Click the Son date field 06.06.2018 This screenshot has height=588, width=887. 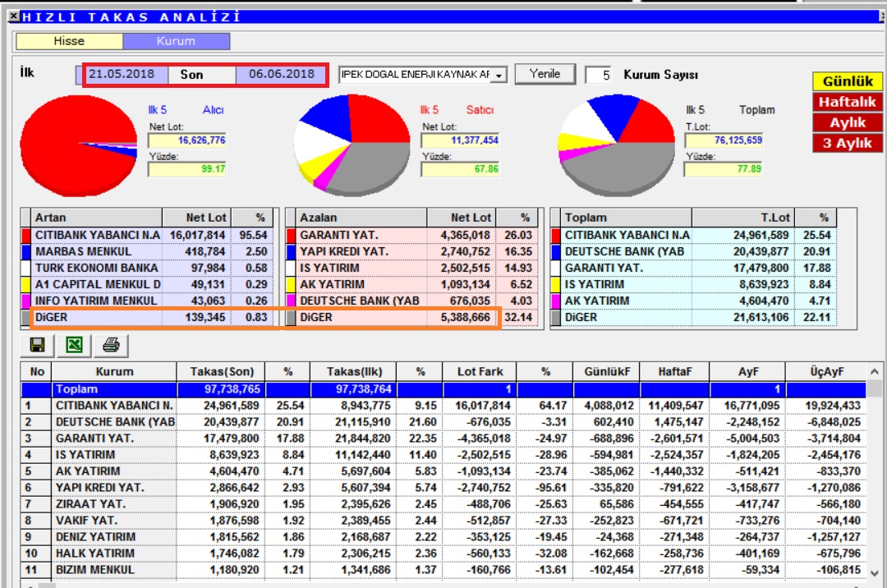coord(281,74)
